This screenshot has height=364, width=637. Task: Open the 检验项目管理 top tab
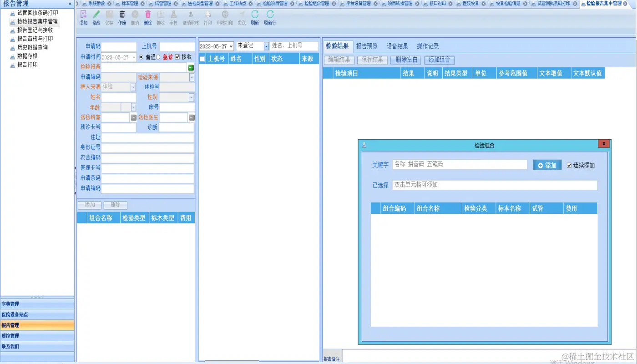point(275,3)
